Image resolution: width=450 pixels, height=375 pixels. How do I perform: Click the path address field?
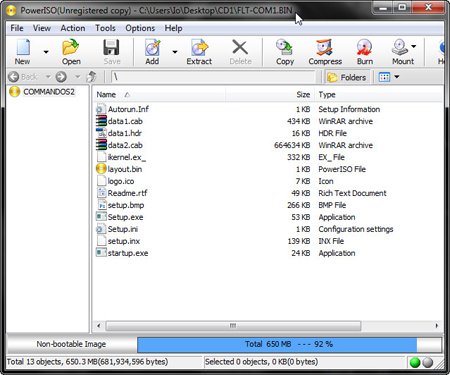click(213, 77)
